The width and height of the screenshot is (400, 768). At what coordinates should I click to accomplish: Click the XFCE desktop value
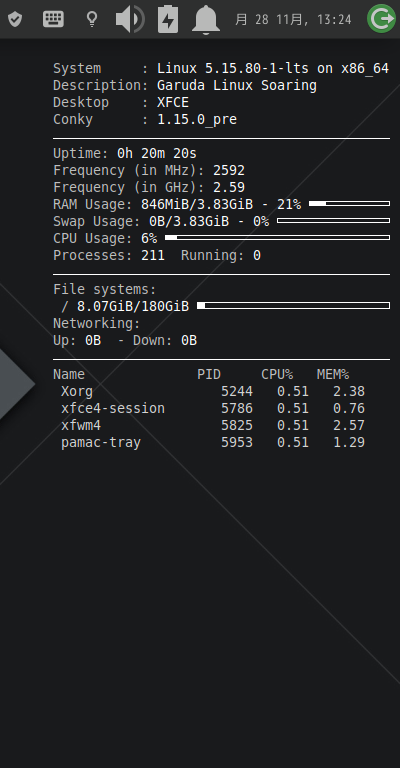click(x=173, y=102)
